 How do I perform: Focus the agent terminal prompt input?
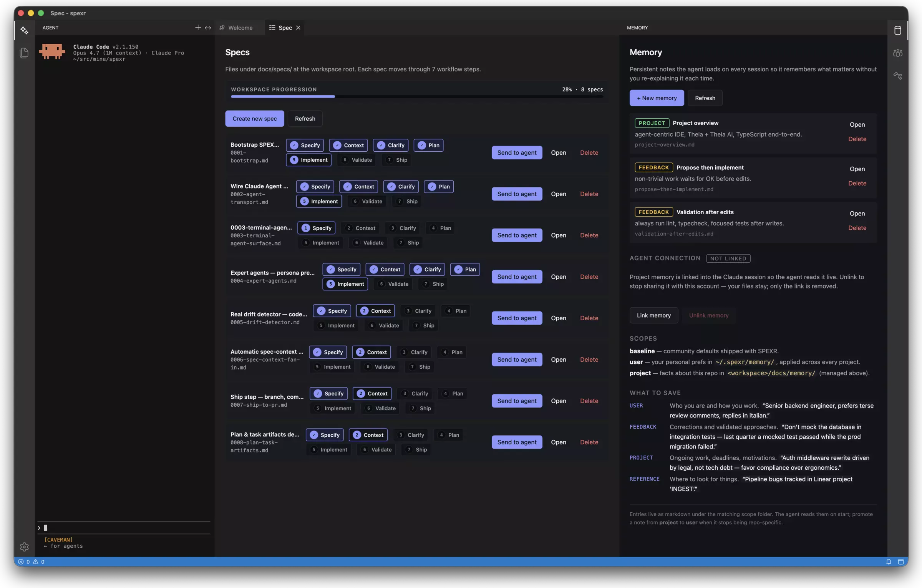(124, 528)
